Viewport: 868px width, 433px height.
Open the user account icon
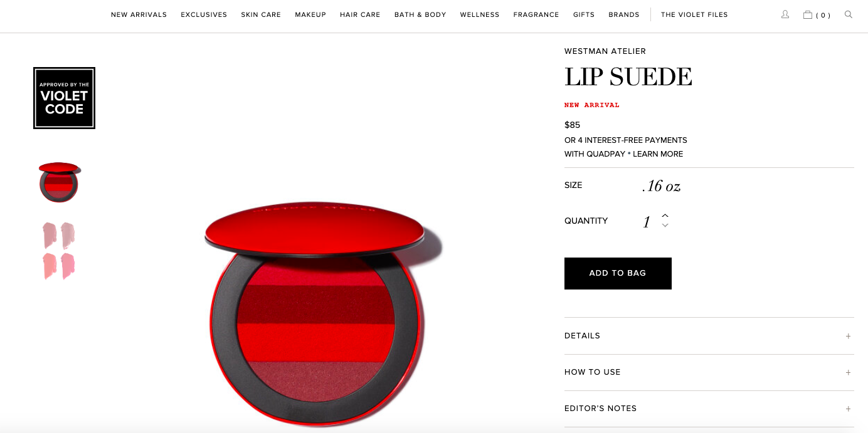(x=785, y=14)
